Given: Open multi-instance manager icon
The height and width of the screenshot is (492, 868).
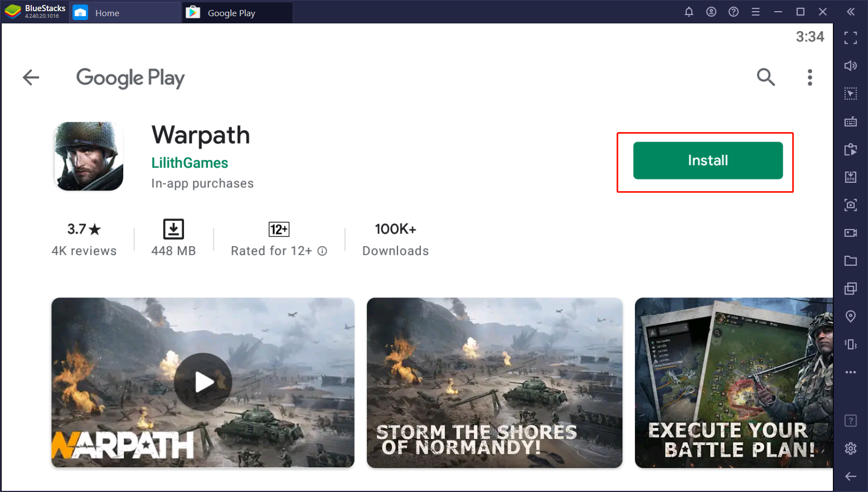Looking at the screenshot, I should click(851, 289).
